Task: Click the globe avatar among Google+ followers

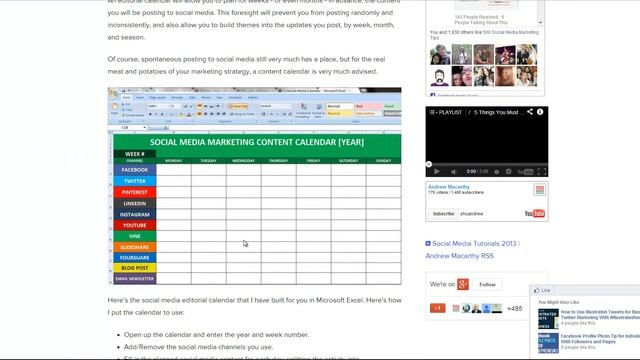Action: coord(466,309)
